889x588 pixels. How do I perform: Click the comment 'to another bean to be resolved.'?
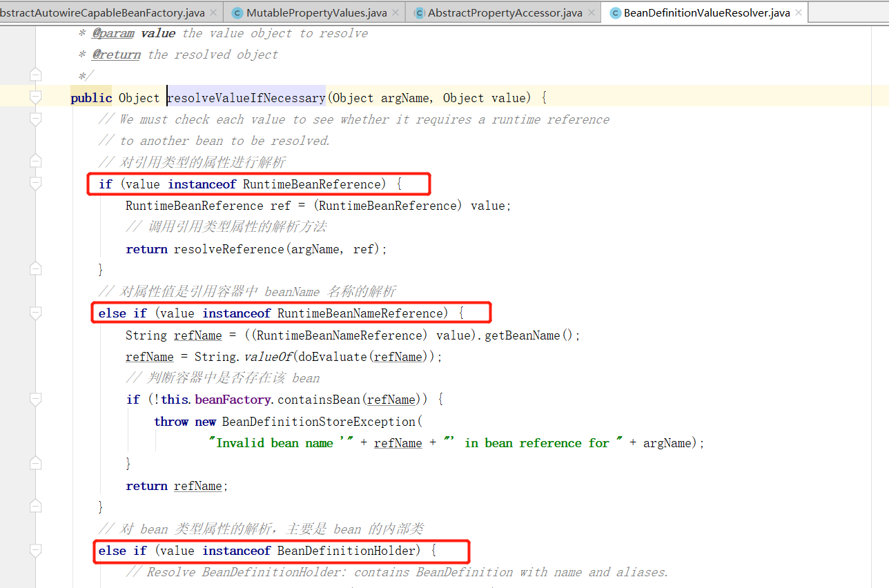(215, 141)
